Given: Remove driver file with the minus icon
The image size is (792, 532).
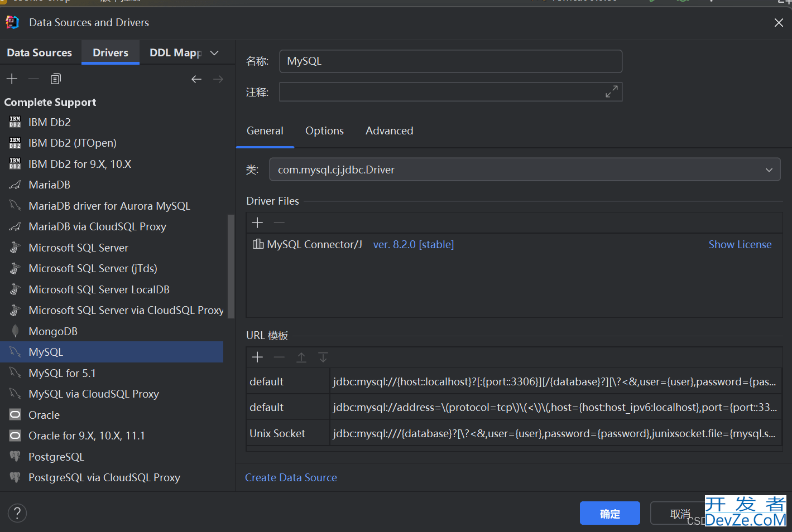Looking at the screenshot, I should pyautogui.click(x=279, y=223).
